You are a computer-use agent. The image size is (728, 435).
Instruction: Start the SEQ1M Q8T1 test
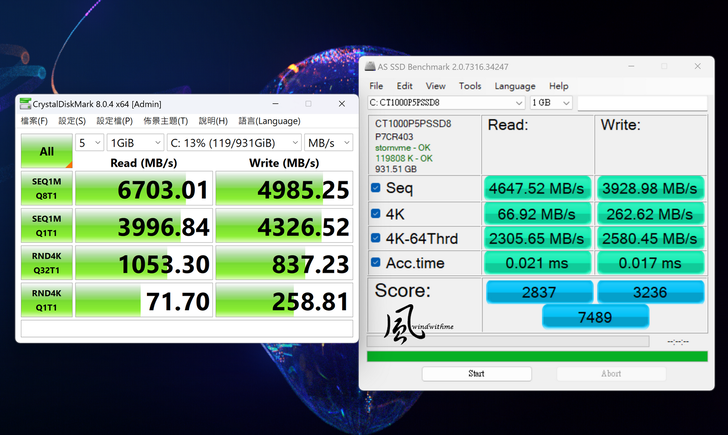(x=46, y=189)
